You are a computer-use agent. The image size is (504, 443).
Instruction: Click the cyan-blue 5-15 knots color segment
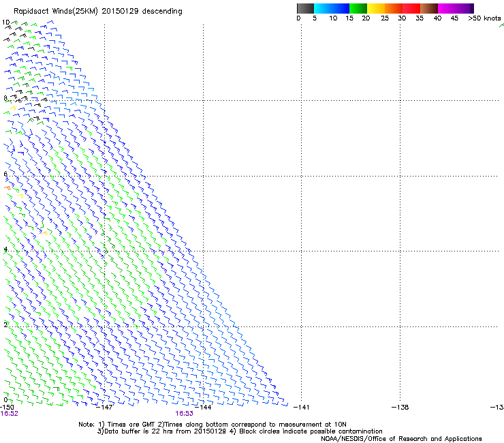[x=332, y=8]
